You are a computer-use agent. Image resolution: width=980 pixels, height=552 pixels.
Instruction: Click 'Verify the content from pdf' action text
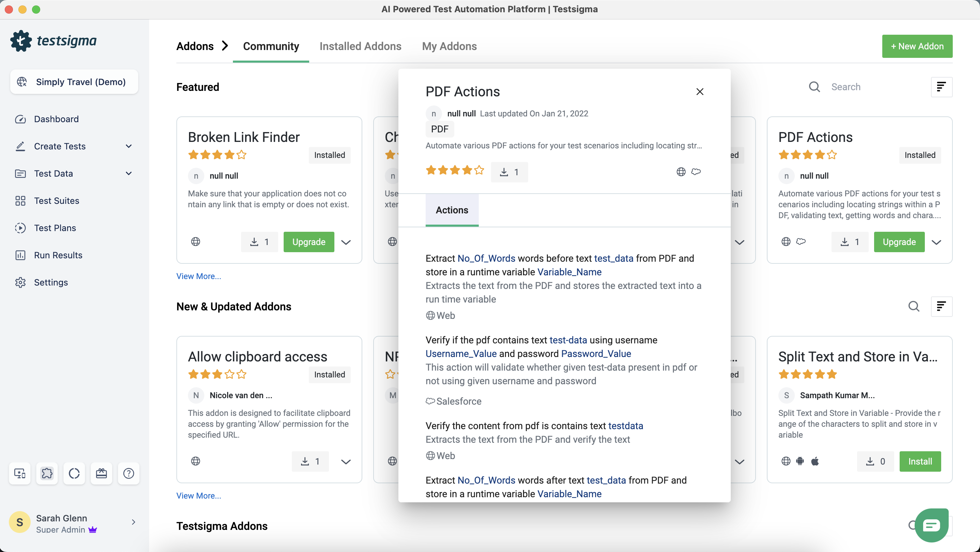tap(534, 426)
